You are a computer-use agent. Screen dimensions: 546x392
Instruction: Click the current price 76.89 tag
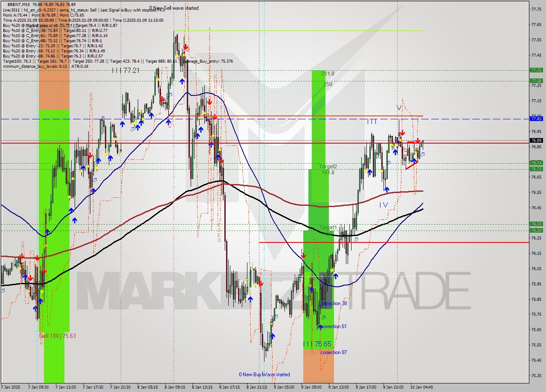(x=536, y=140)
